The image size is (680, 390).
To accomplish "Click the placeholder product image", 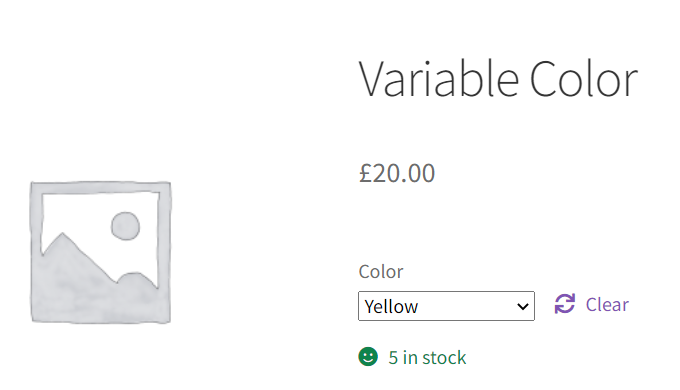I will click(101, 252).
